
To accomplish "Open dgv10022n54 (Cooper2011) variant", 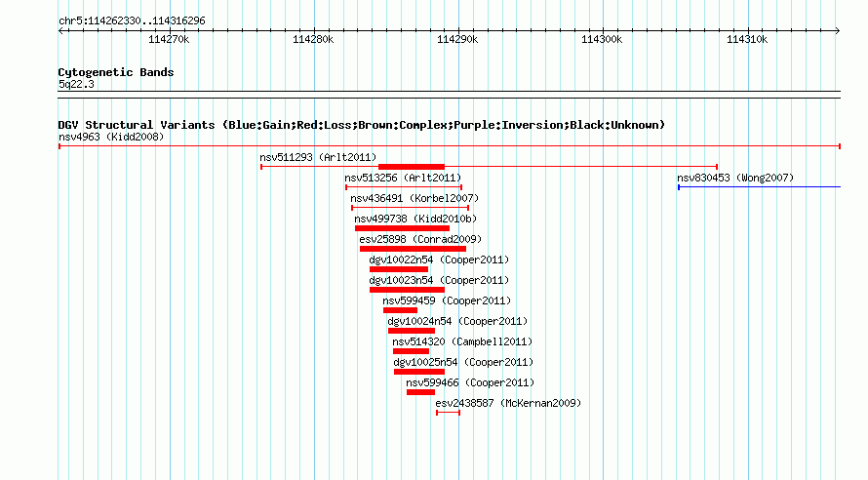I will [439, 260].
